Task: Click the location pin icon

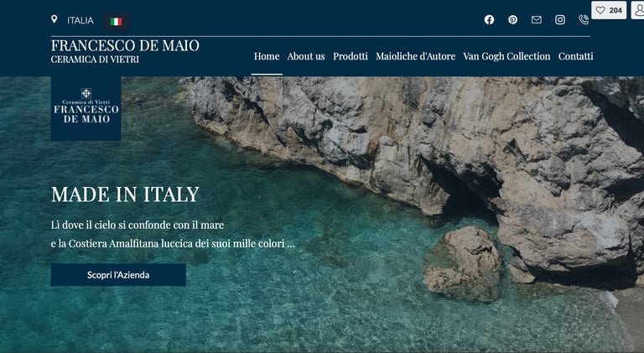Action: point(55,19)
